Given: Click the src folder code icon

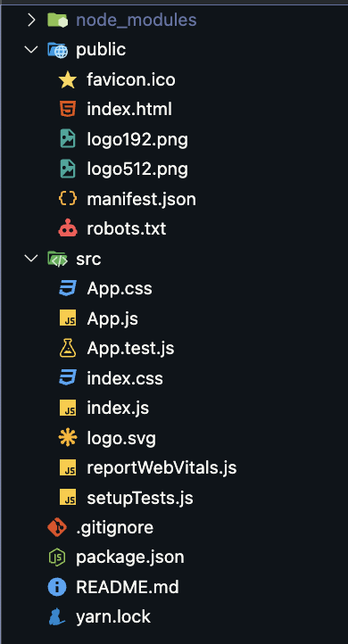Looking at the screenshot, I should (57, 259).
